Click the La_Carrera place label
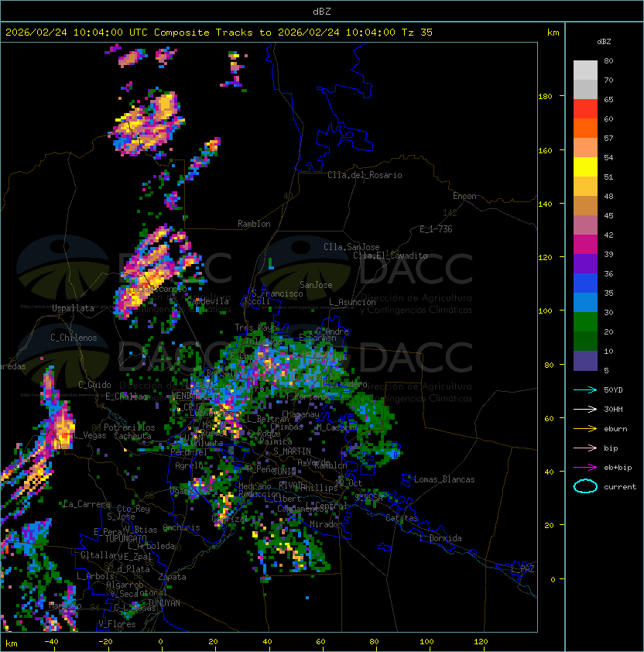Image resolution: width=644 pixels, height=652 pixels. [x=87, y=504]
